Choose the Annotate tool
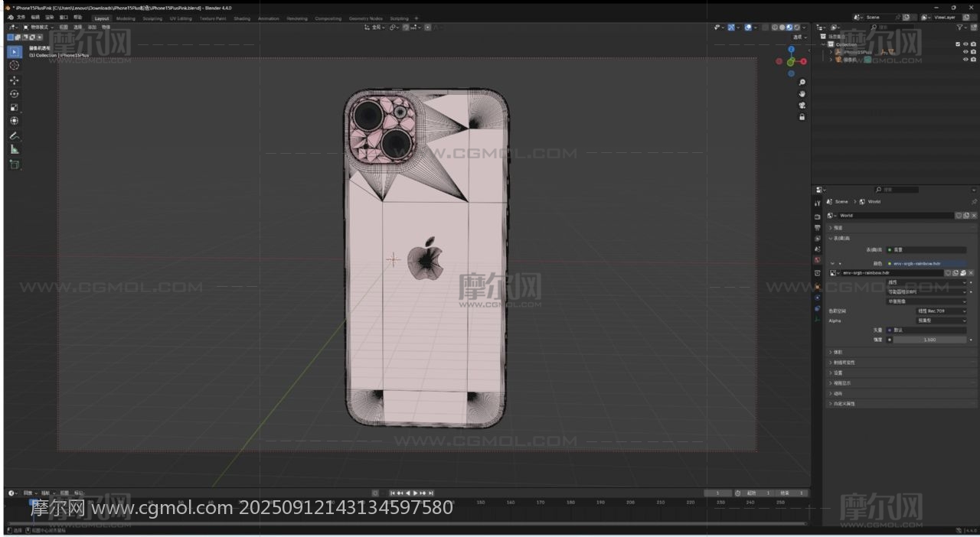Screen dimensions: 980x537 [x=14, y=135]
